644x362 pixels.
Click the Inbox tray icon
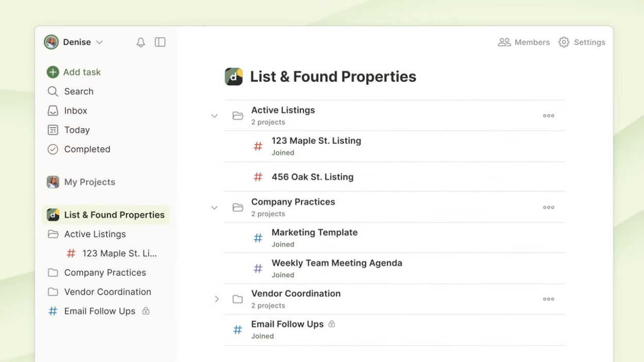(x=53, y=111)
